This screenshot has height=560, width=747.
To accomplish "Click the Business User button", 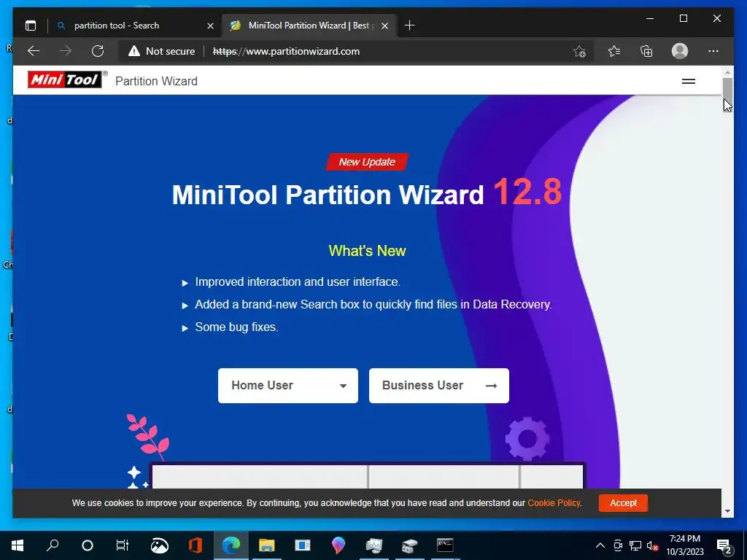I will tap(438, 386).
